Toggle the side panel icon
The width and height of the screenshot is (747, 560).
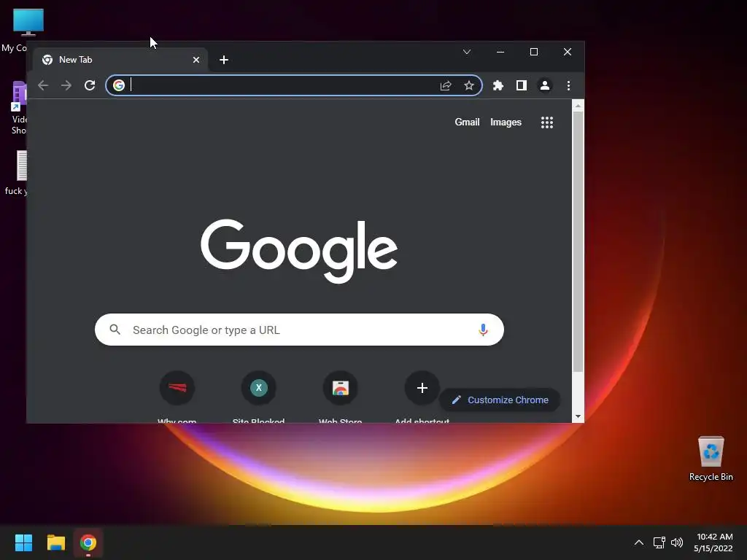tap(521, 86)
